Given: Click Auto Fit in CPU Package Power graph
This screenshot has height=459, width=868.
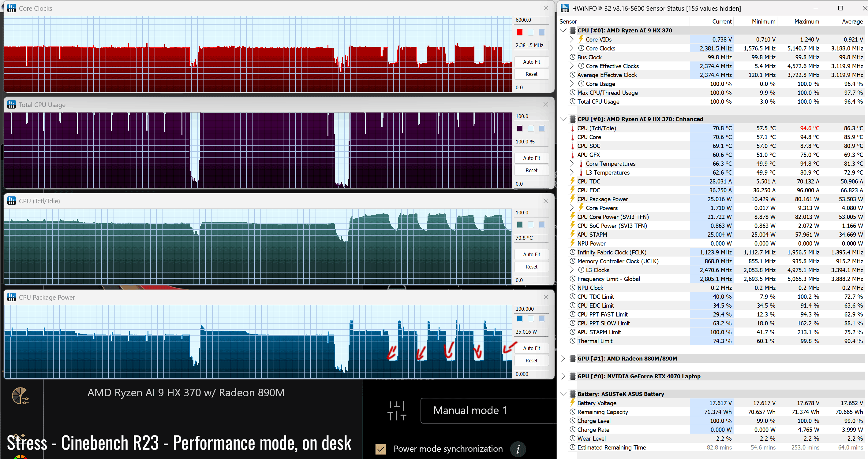Looking at the screenshot, I should (531, 349).
